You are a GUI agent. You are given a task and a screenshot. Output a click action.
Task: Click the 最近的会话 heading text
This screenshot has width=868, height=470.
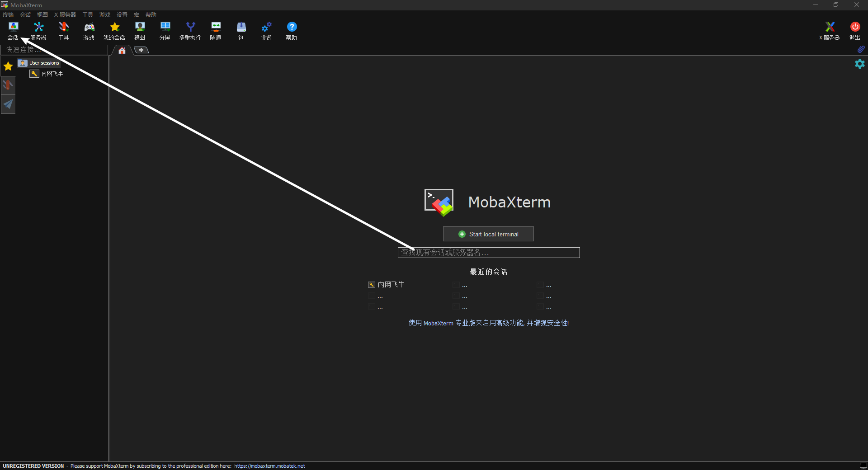tap(489, 272)
